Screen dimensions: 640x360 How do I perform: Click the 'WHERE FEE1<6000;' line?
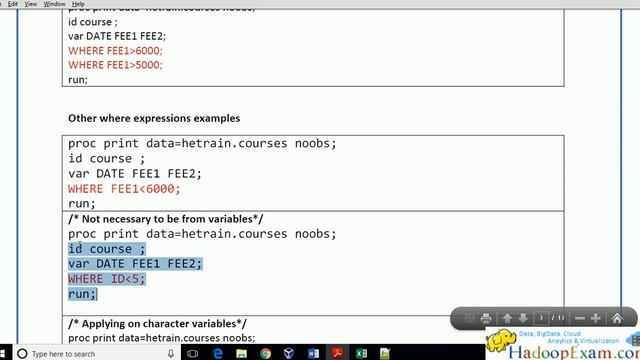point(124,189)
